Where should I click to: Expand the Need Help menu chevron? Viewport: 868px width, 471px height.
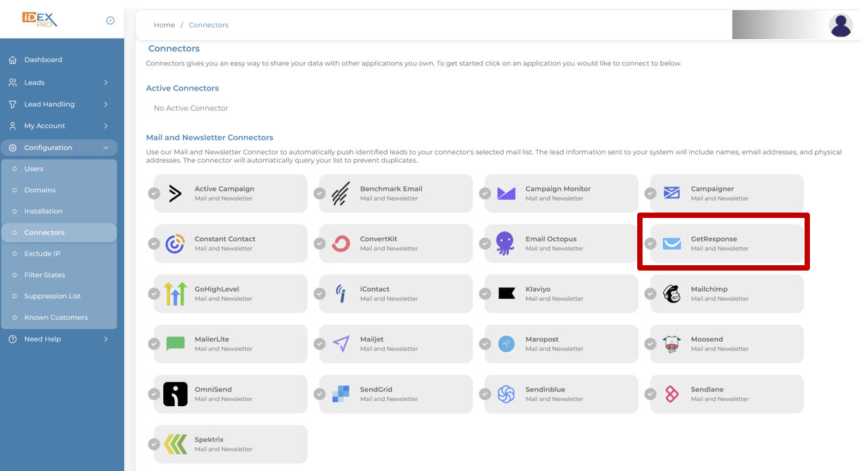[x=106, y=339]
